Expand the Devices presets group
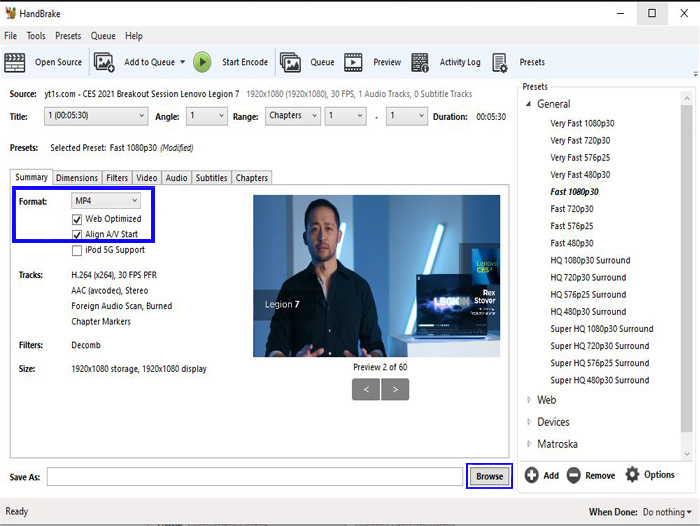Image resolution: width=700 pixels, height=526 pixels. click(x=529, y=422)
